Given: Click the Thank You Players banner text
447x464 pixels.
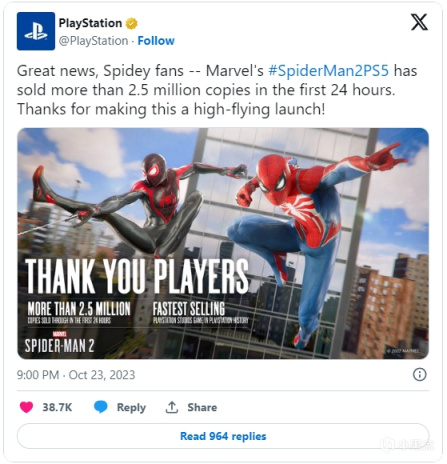Looking at the screenshot, I should (137, 276).
